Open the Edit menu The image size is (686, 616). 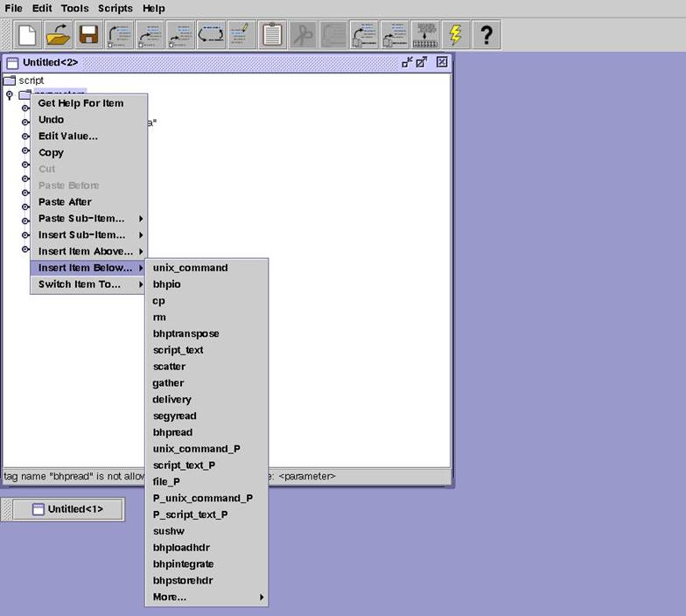pos(42,9)
